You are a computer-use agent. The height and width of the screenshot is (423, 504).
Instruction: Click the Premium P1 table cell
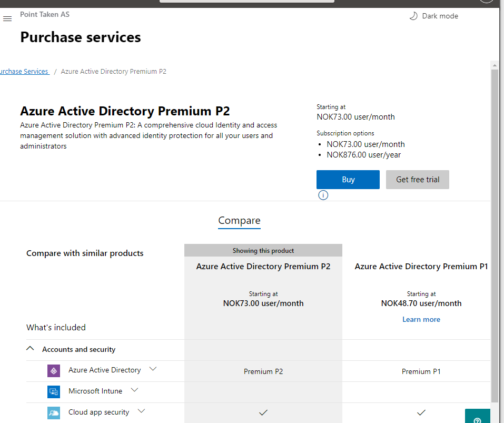[421, 371]
